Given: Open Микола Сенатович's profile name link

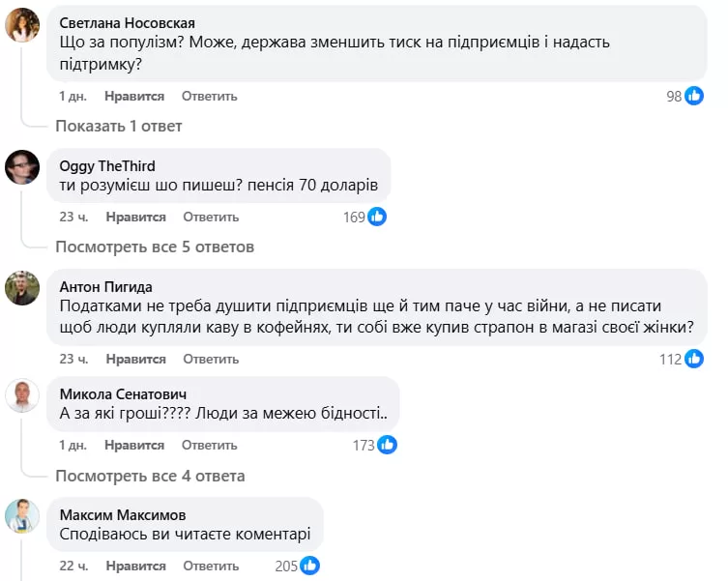Looking at the screenshot, I should pyautogui.click(x=123, y=394).
